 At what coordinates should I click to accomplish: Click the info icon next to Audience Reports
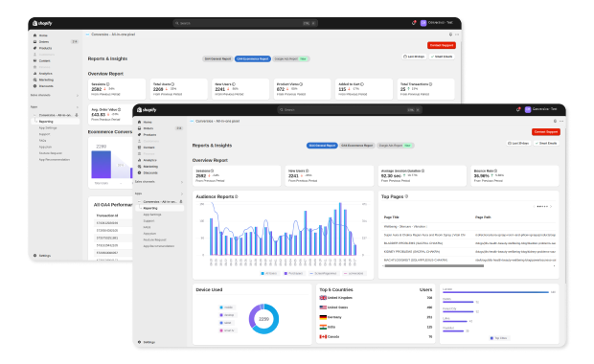[237, 196]
